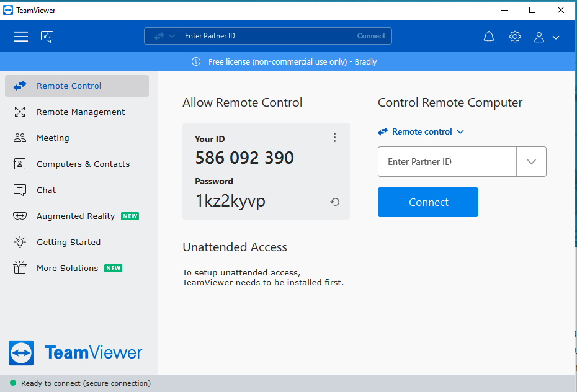
Task: Click the license info icon
Action: pos(196,61)
